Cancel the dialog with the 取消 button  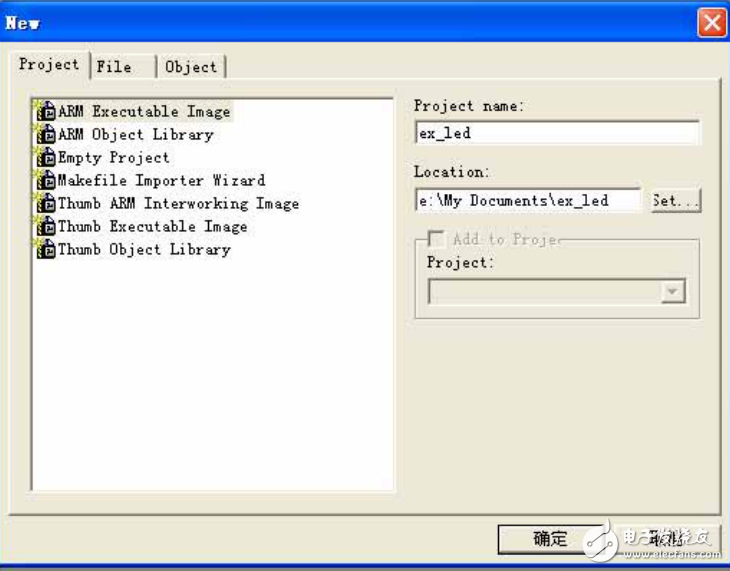tap(665, 539)
